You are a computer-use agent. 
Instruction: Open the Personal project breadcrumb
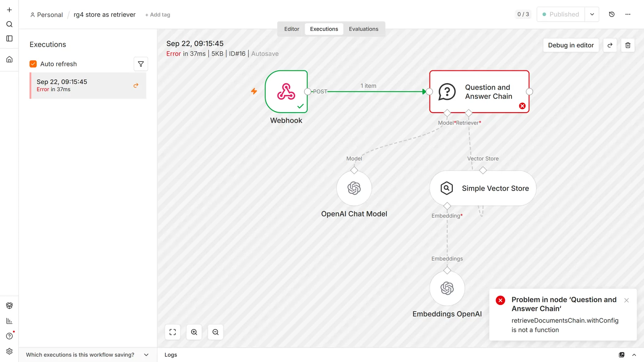pos(47,15)
